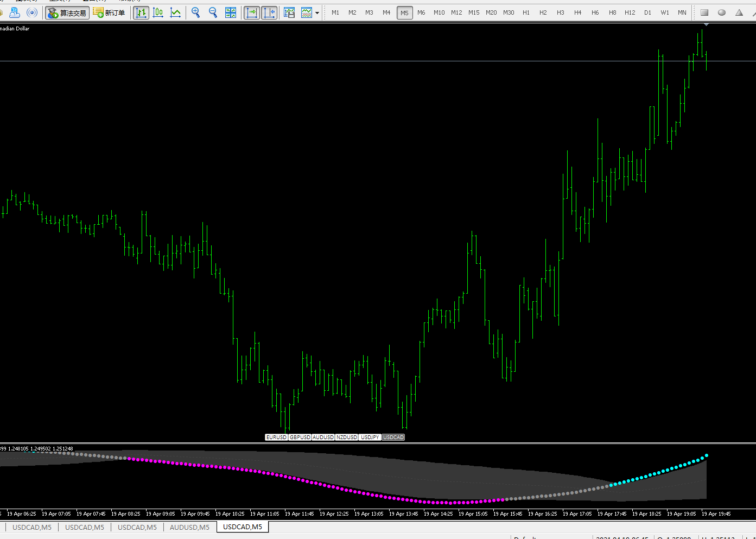Screen dimensions: 756x539
Task: Choose the USDJPY symbol button
Action: [x=370, y=437]
